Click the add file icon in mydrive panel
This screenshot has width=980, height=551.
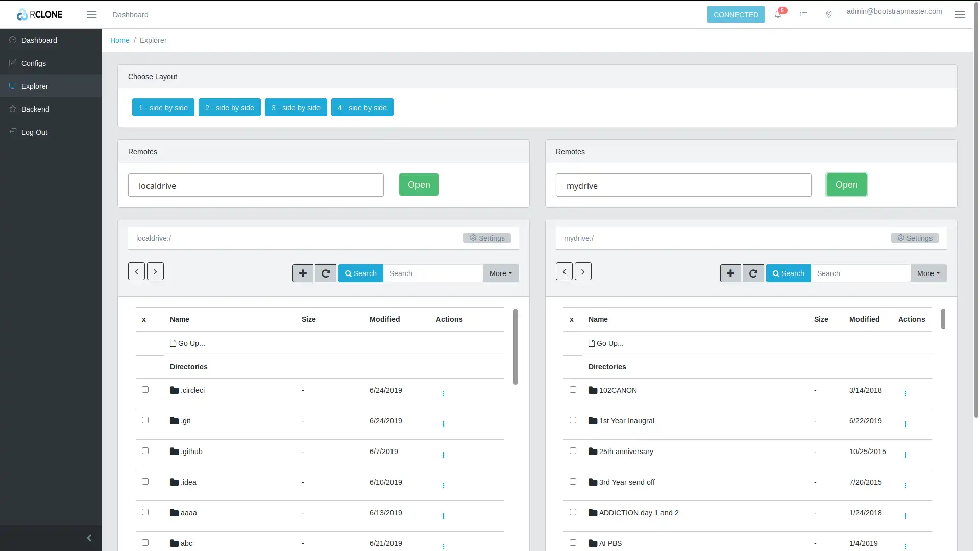click(730, 273)
